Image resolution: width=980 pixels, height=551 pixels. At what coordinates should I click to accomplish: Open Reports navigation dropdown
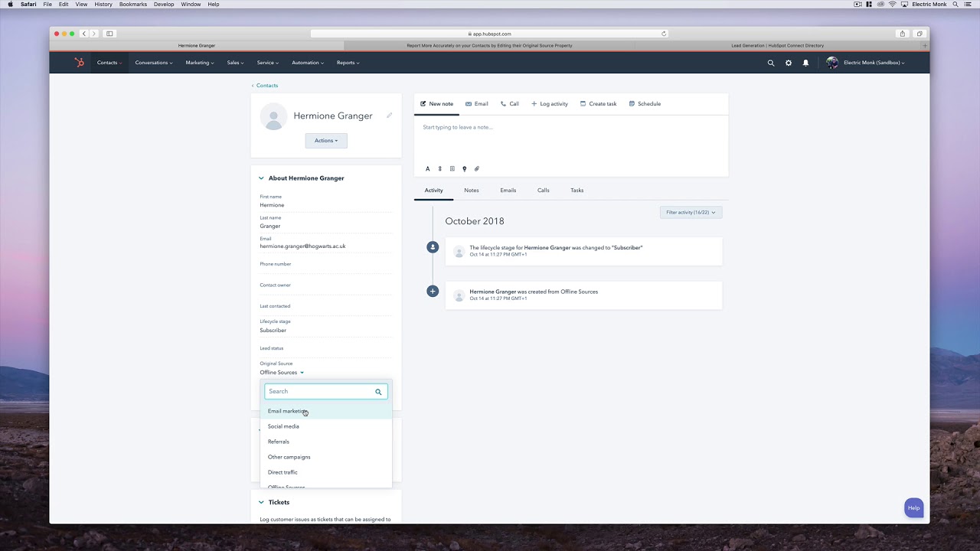click(348, 63)
